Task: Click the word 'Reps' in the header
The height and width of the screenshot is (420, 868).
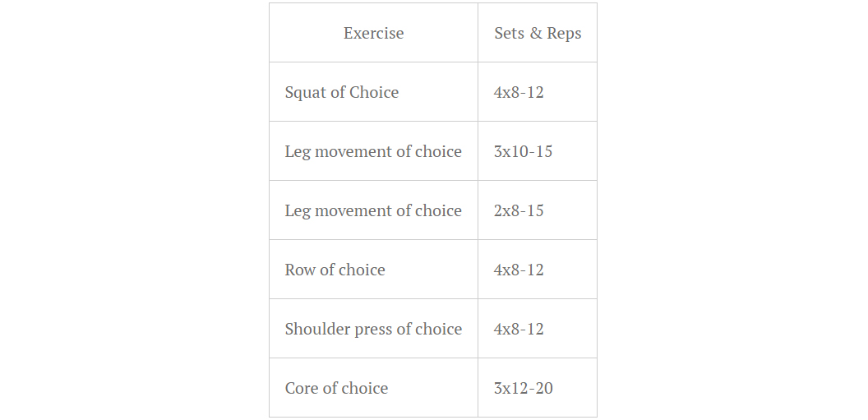Action: (x=564, y=35)
